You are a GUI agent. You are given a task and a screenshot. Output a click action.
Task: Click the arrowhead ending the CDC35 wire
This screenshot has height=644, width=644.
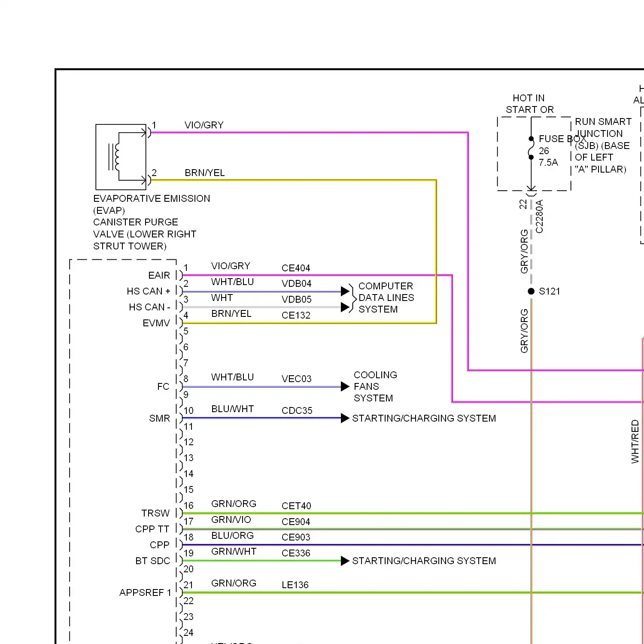point(345,418)
